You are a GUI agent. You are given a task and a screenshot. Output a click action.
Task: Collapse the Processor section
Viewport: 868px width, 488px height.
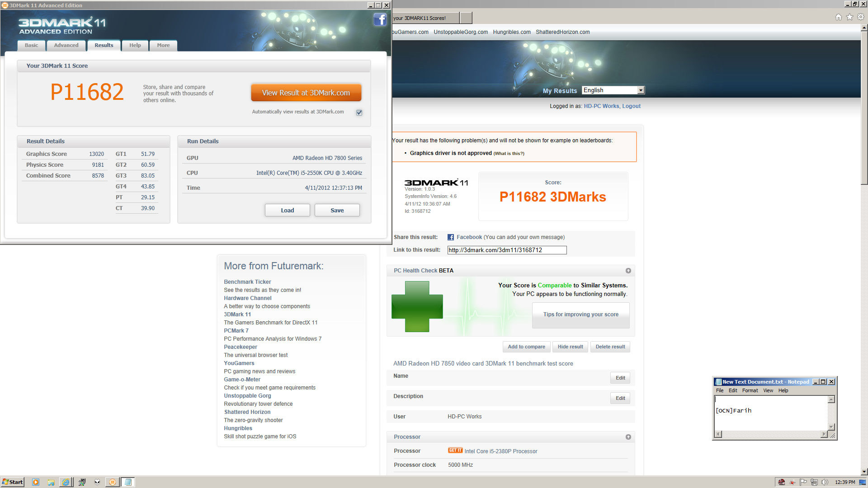coord(628,437)
